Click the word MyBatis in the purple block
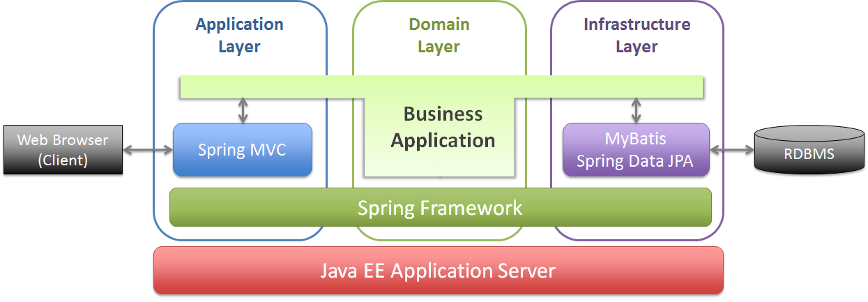This screenshot has height=302, width=868. (635, 139)
